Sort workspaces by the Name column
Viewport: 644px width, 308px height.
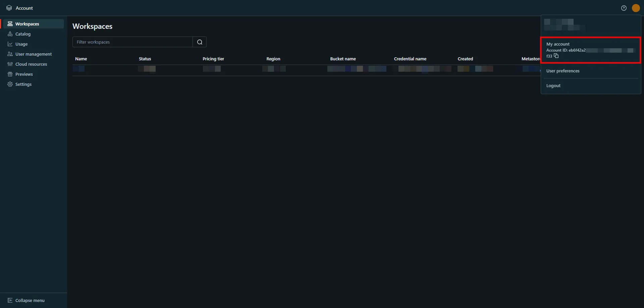[81, 59]
